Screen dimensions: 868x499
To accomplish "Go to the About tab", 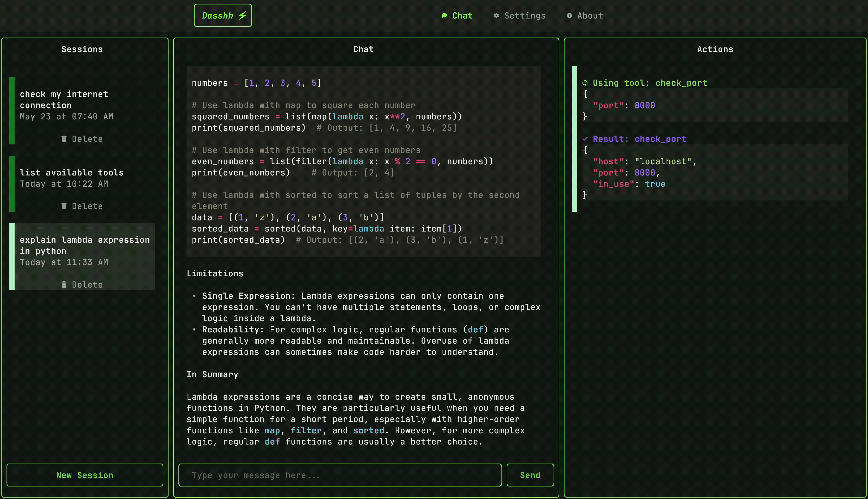I will (585, 16).
